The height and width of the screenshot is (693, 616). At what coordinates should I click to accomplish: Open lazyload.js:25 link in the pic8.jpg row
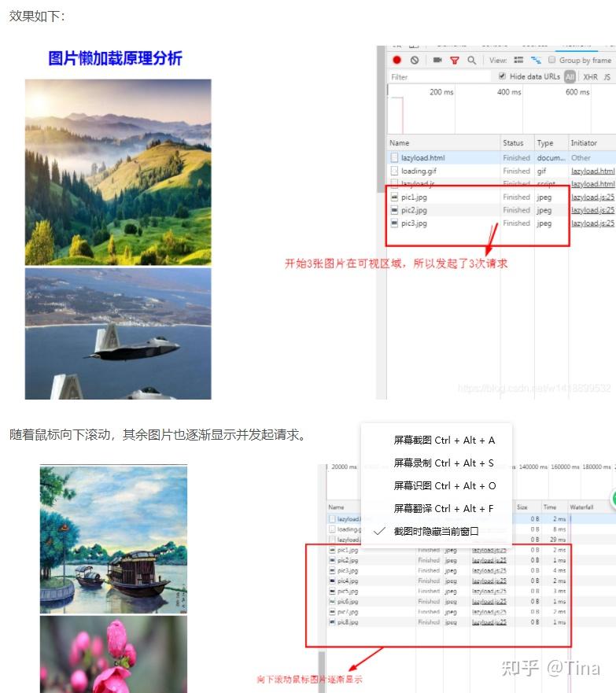(x=489, y=622)
